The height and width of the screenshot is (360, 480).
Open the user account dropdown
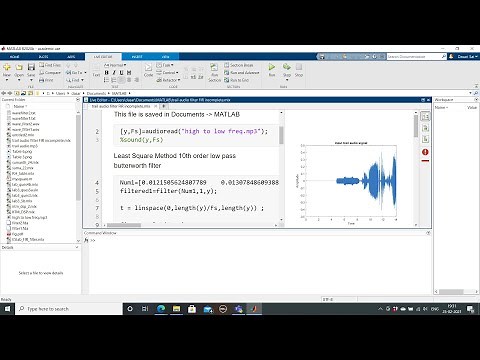pos(467,57)
